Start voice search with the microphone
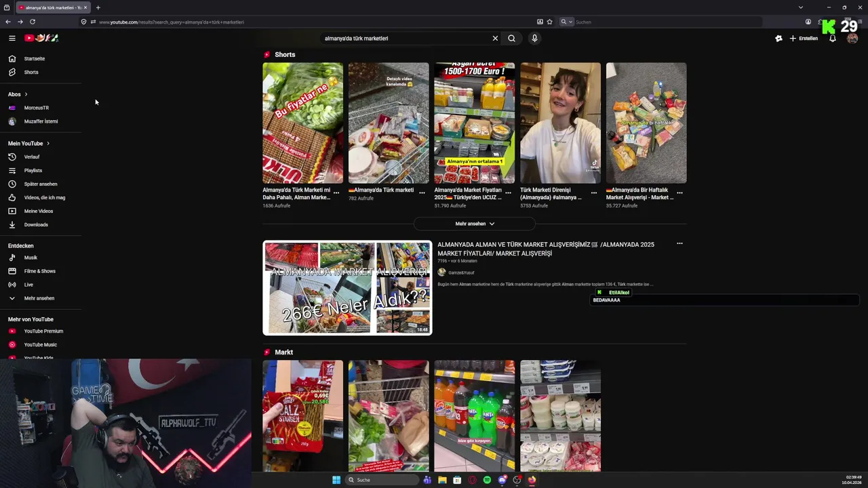Screen dimensions: 868x488 tap(534, 39)
